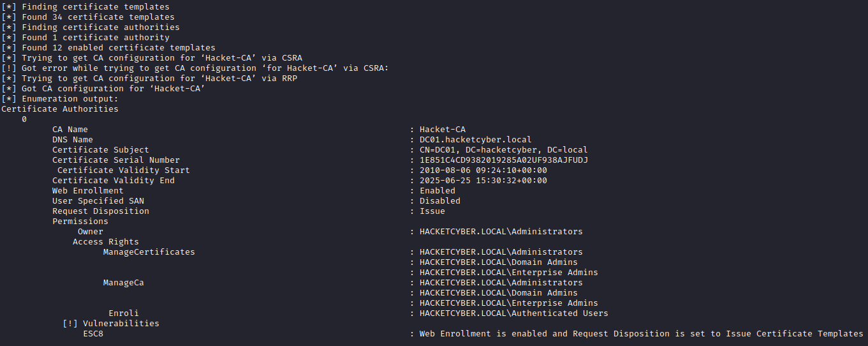Image resolution: width=868 pixels, height=346 pixels.
Task: Select the ESC8 Web Enrollment description text
Action: (x=642, y=334)
